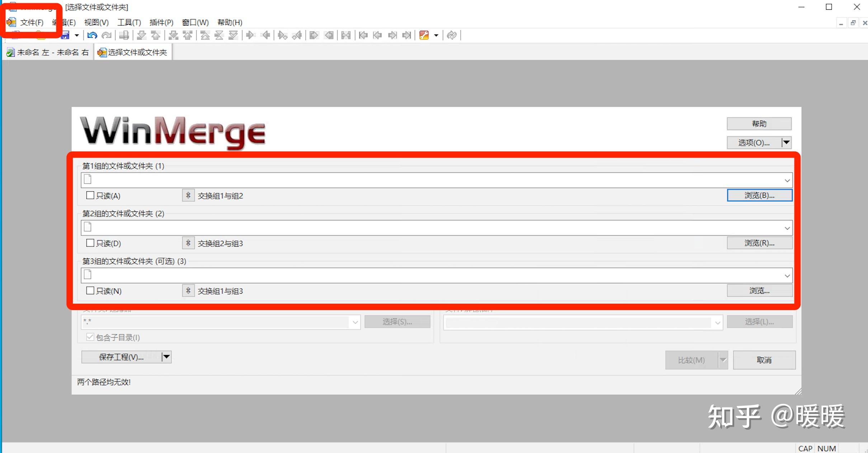The height and width of the screenshot is (453, 868).
Task: Expand Save Project (保存工程) dropdown arrow
Action: pyautogui.click(x=166, y=357)
